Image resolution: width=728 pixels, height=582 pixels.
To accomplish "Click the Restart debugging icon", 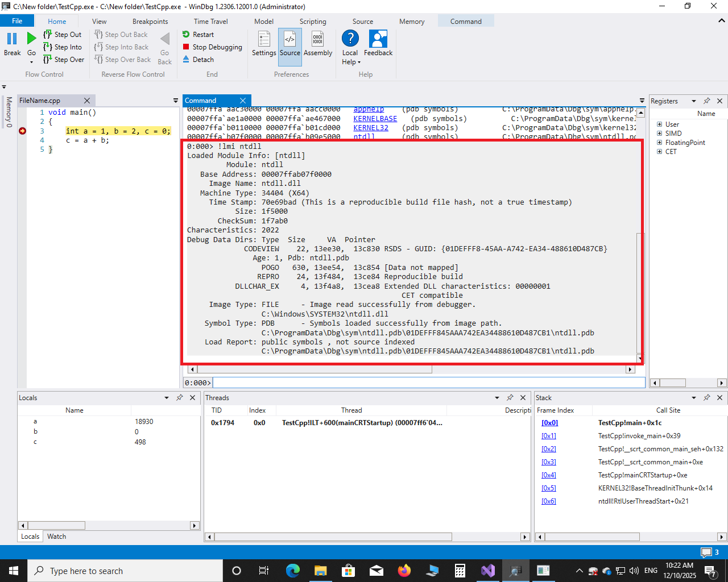I will click(186, 35).
